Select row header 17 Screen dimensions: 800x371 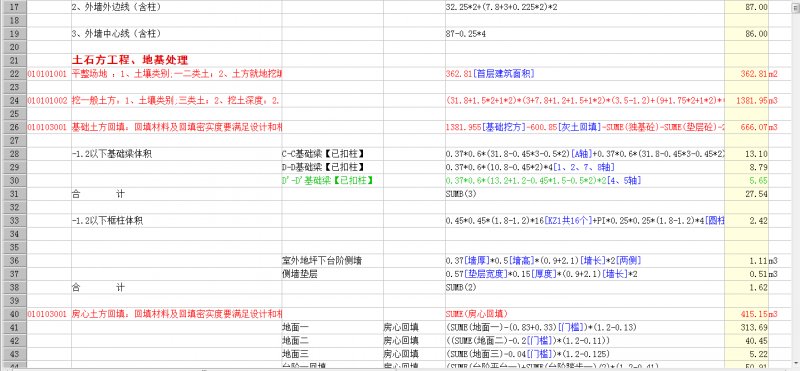point(13,7)
